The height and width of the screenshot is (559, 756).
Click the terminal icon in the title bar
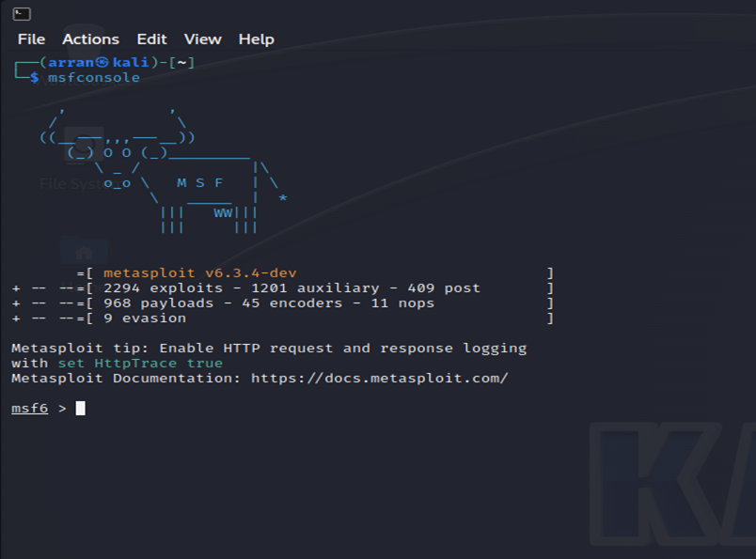[22, 14]
